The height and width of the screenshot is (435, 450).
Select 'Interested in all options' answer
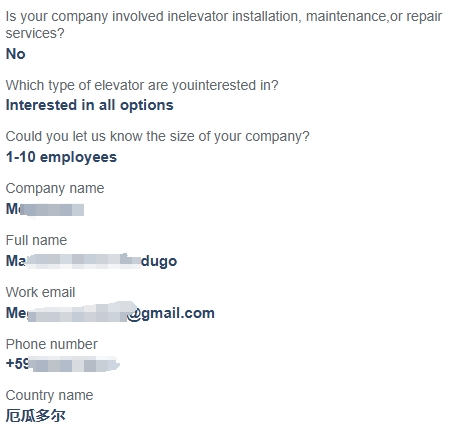point(90,106)
